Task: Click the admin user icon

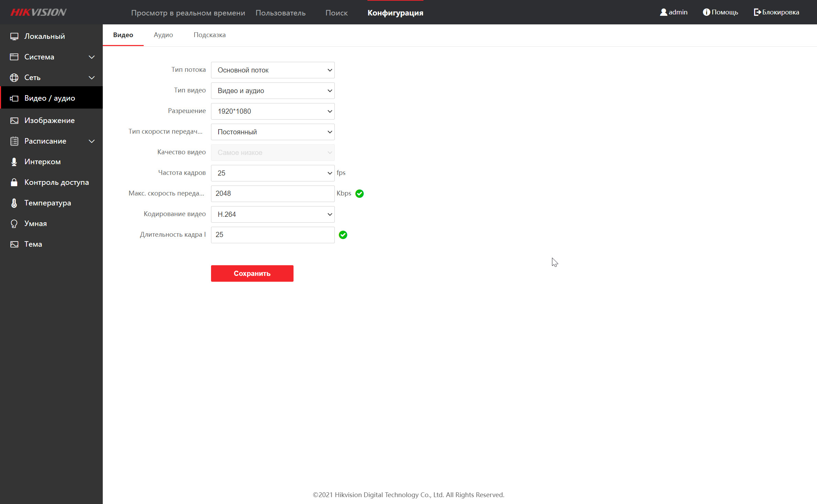Action: click(663, 12)
